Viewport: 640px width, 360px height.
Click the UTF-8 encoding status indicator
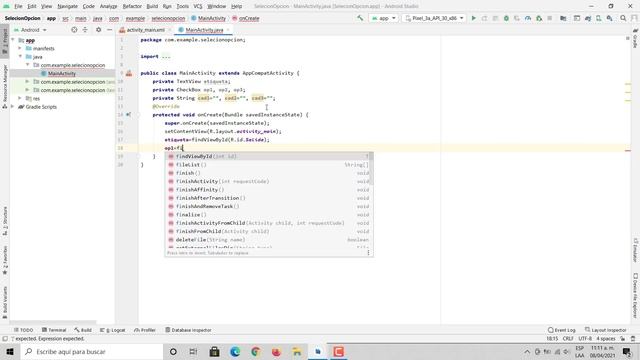coord(585,339)
